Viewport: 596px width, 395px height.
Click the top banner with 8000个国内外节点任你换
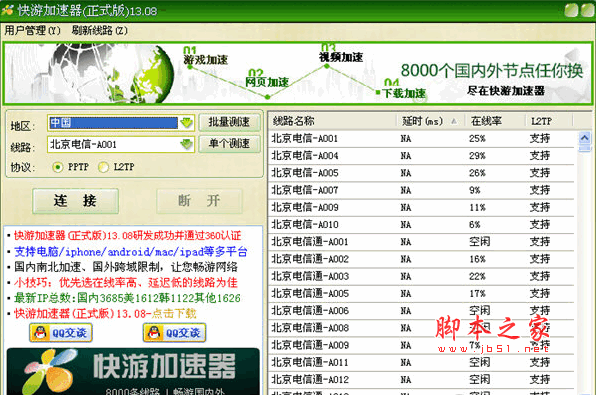point(298,73)
